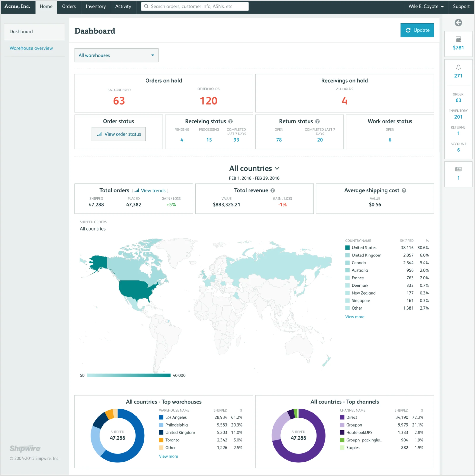The height and width of the screenshot is (476, 475).
Task: Click the help icon beside Average shipping cost
Action: pos(404,190)
